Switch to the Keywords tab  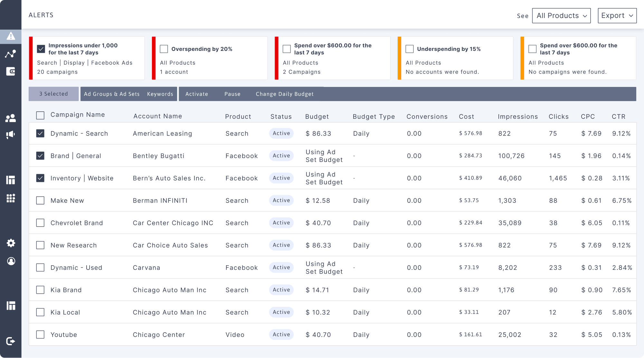click(x=160, y=94)
